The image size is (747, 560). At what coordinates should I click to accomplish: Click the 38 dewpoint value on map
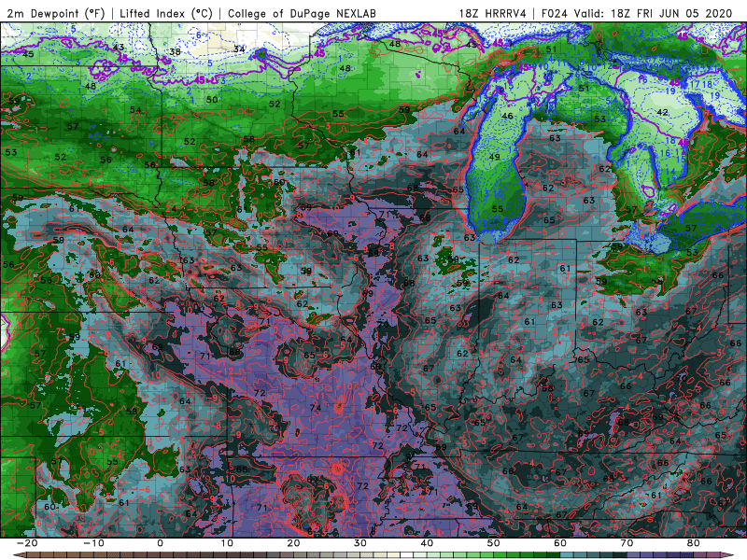click(x=176, y=52)
